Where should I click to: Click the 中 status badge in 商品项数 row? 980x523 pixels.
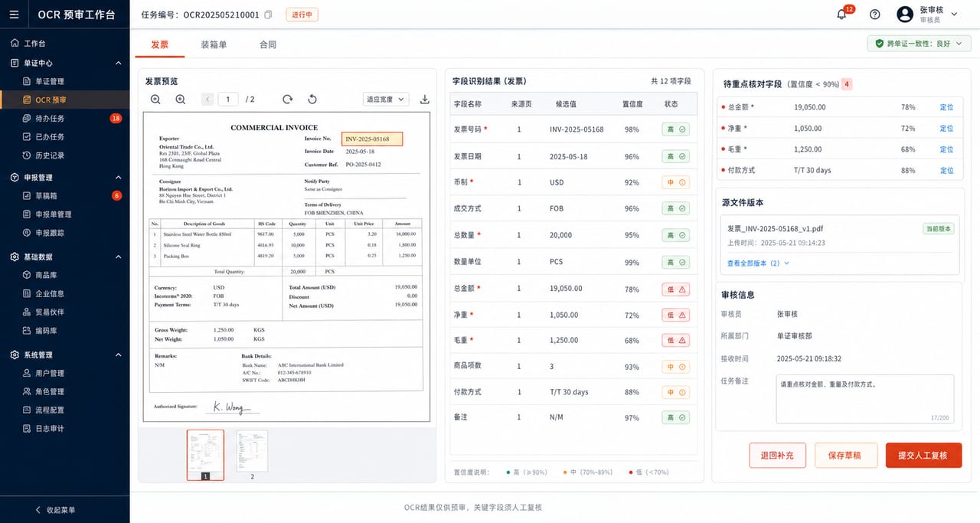tap(675, 367)
